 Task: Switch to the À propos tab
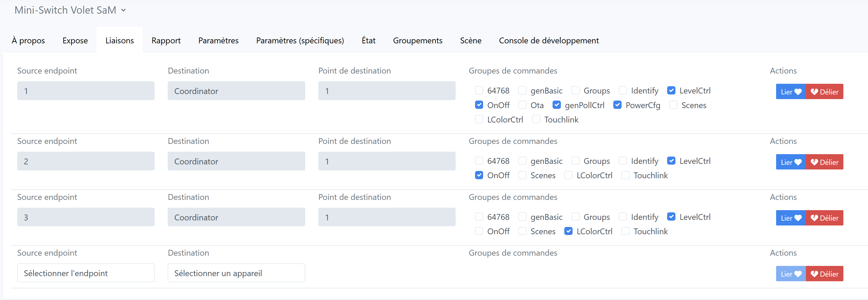[x=28, y=40]
